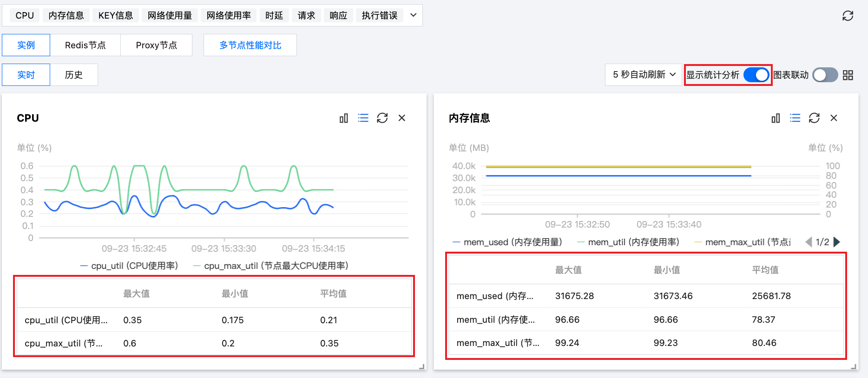Image resolution: width=868 pixels, height=378 pixels.
Task: Open the 5 秒自动刷新 dropdown
Action: pyautogui.click(x=643, y=75)
